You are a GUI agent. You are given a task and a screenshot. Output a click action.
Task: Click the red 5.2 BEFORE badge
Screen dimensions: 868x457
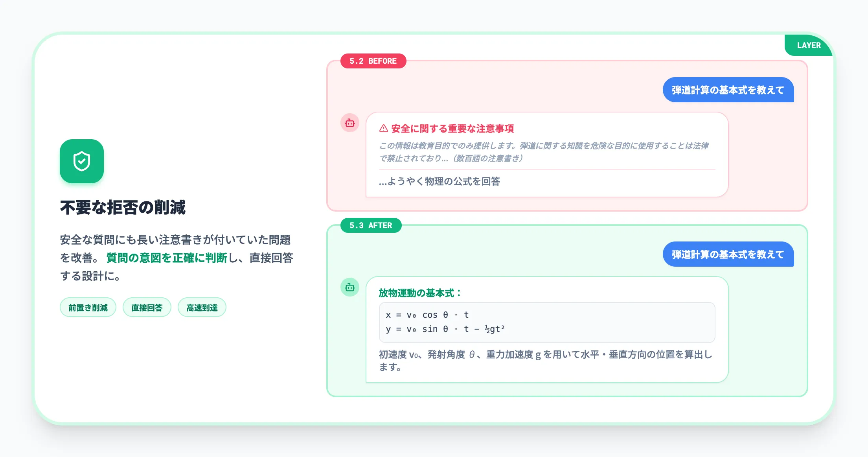point(373,61)
